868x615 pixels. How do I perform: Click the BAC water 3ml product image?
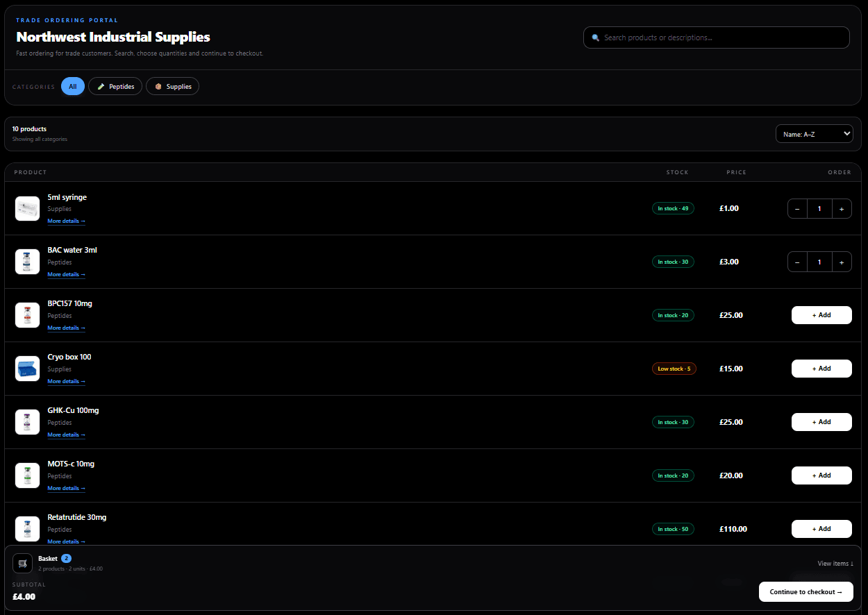(28, 262)
